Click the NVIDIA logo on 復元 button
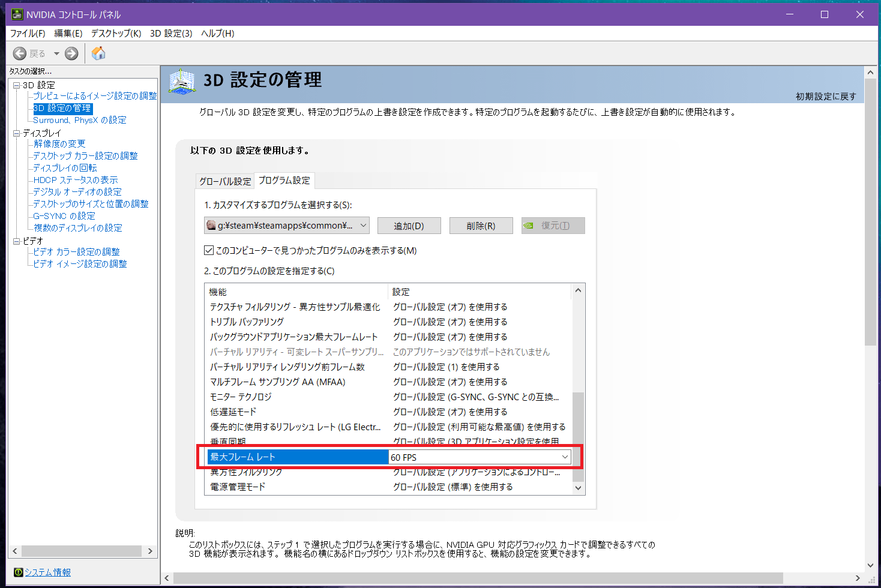Image resolution: width=881 pixels, height=588 pixels. (x=529, y=226)
